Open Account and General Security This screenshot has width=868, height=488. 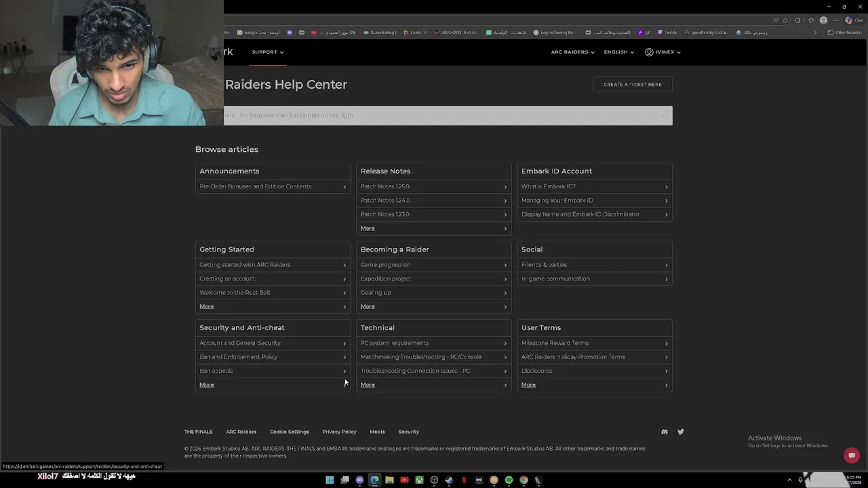(x=273, y=343)
